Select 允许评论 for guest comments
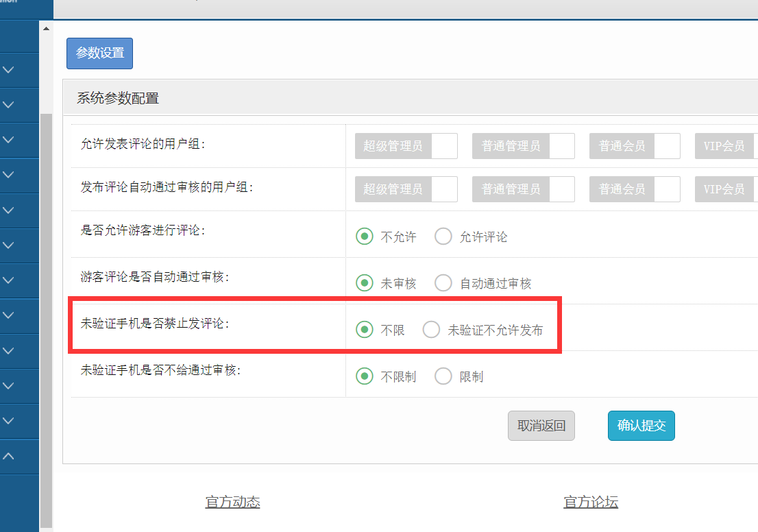This screenshot has width=758, height=532. point(443,237)
